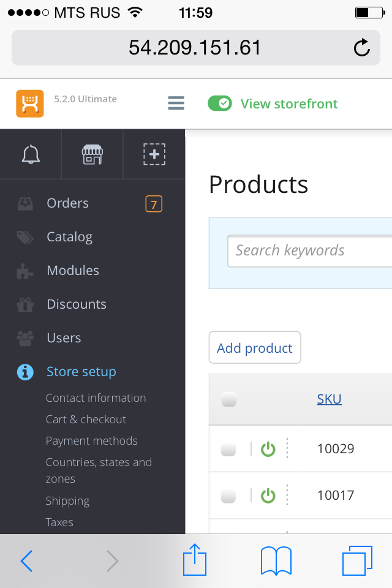The height and width of the screenshot is (588, 392).
Task: Collapse the Store setup section
Action: pos(81,372)
